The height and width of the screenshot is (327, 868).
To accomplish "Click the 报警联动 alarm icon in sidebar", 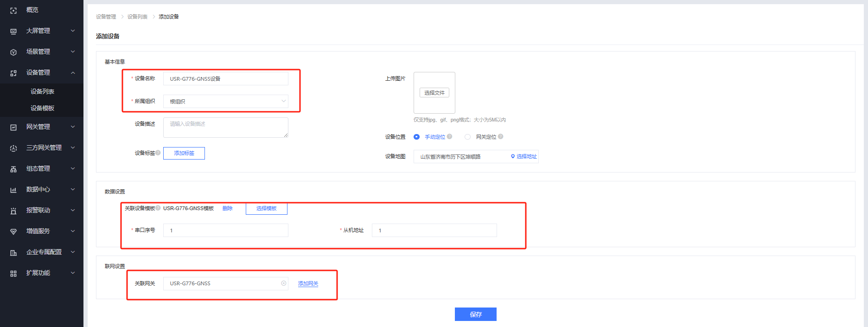I will 13,211.
